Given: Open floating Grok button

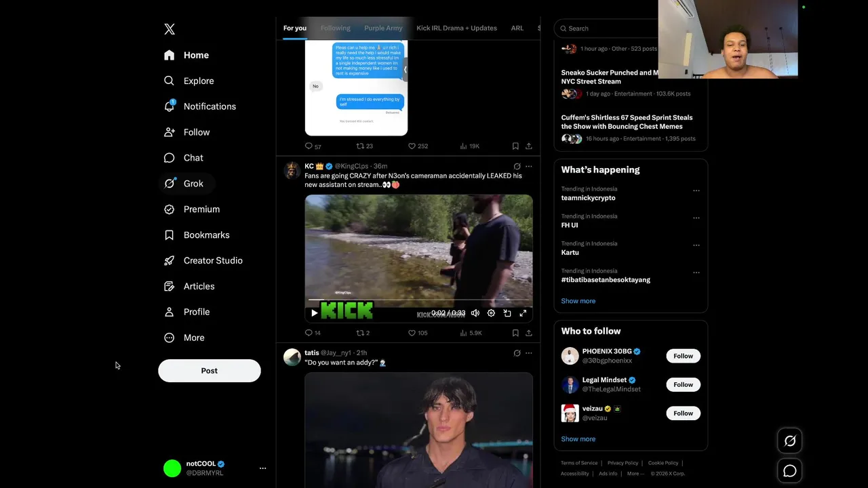Looking at the screenshot, I should (790, 441).
